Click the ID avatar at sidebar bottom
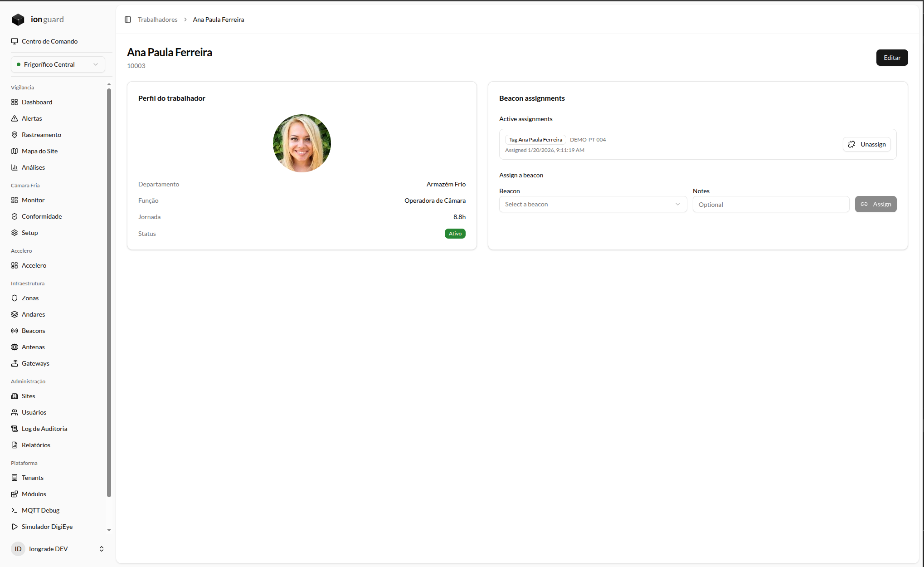Viewport: 924px width, 567px height. pyautogui.click(x=18, y=549)
